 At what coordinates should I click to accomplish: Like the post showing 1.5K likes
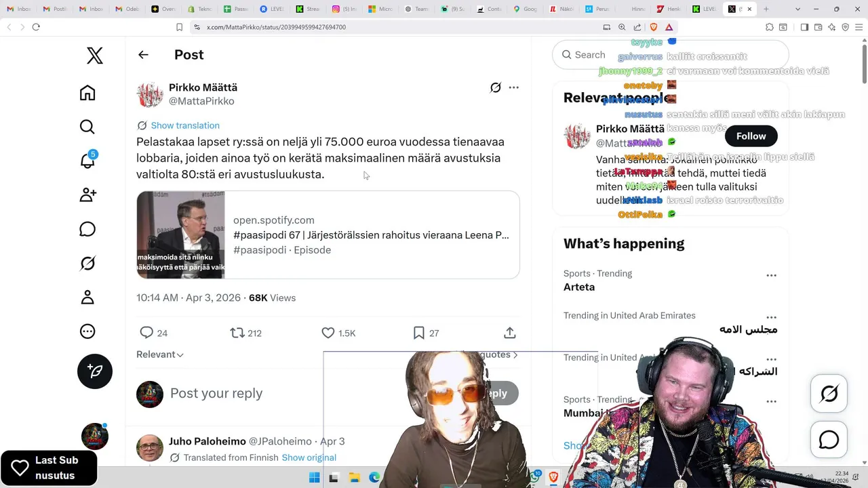[338, 333]
